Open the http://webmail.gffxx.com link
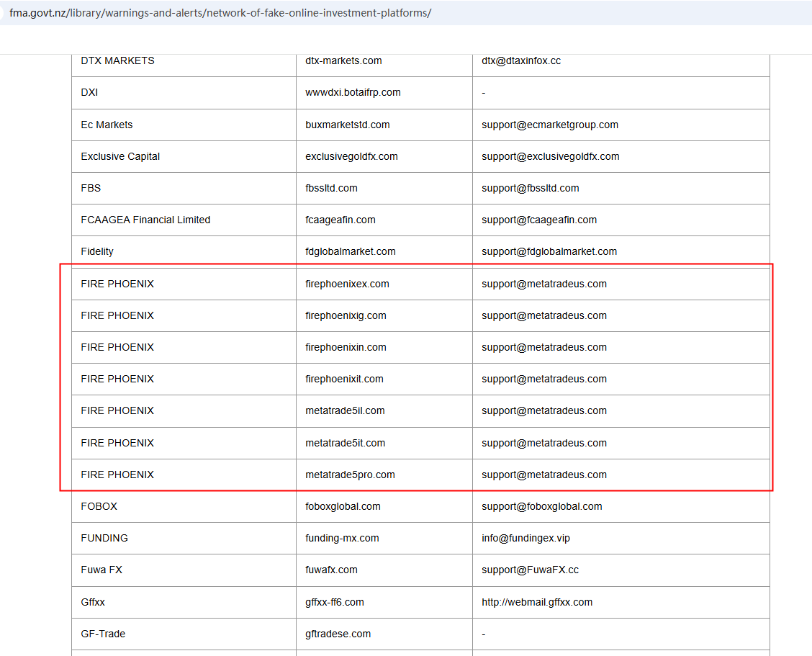The height and width of the screenshot is (656, 812). [537, 602]
